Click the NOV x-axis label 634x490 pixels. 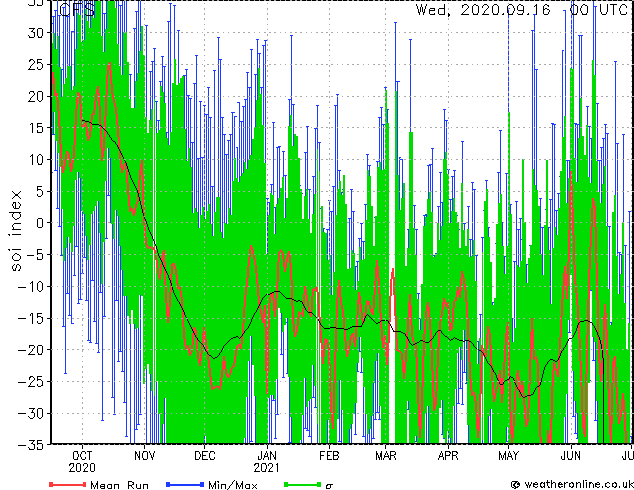pos(144,456)
